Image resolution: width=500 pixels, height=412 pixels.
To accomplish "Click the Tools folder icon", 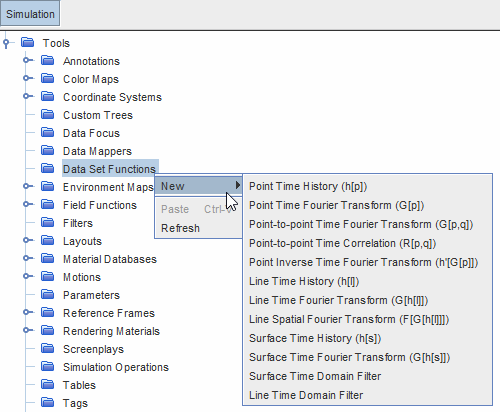I will (x=27, y=42).
